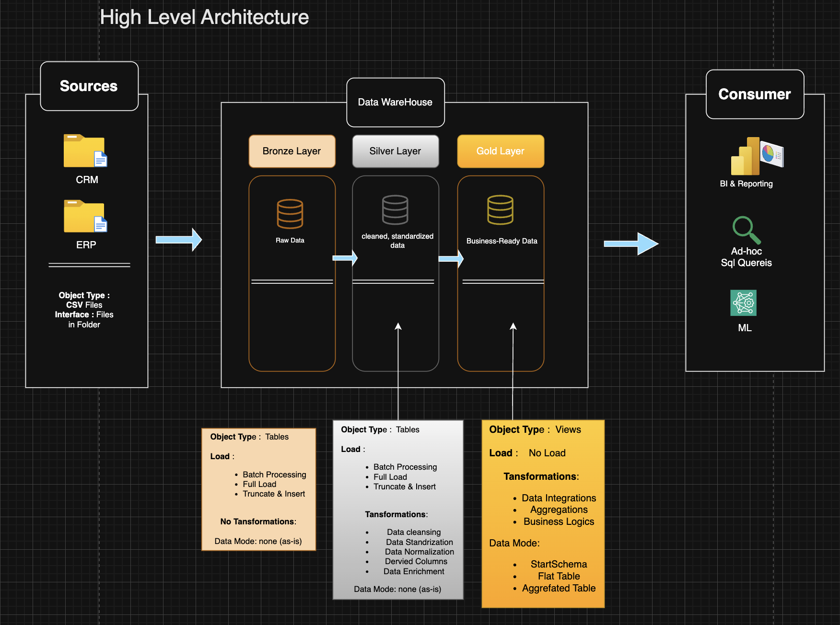
Task: Click the Sources panel header
Action: [89, 86]
